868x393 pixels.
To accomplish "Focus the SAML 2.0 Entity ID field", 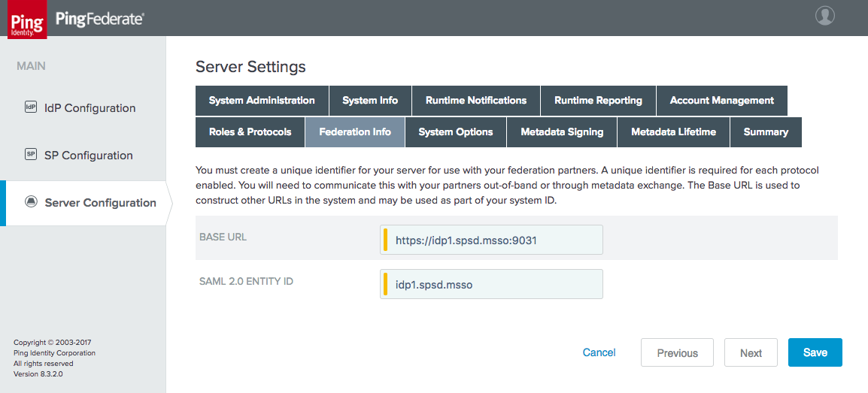I will 492,284.
